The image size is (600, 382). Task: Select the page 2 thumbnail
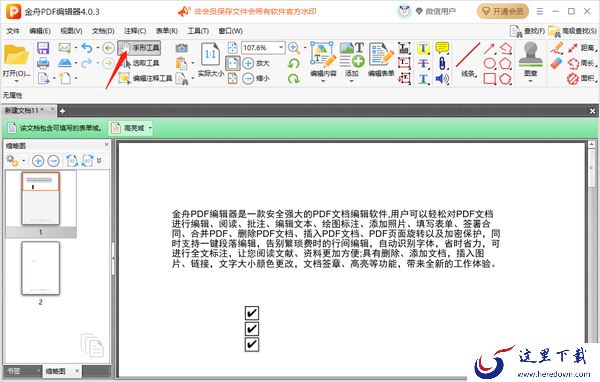pyautogui.click(x=41, y=268)
